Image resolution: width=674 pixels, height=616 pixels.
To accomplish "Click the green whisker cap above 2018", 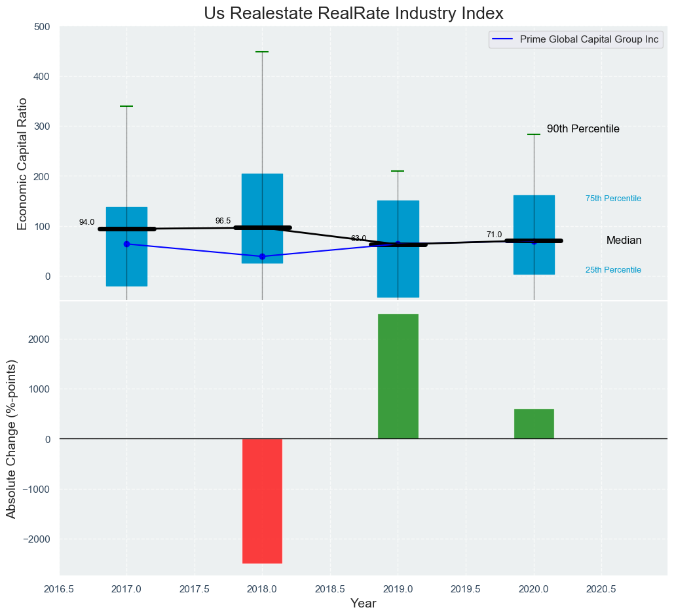I will [x=262, y=52].
